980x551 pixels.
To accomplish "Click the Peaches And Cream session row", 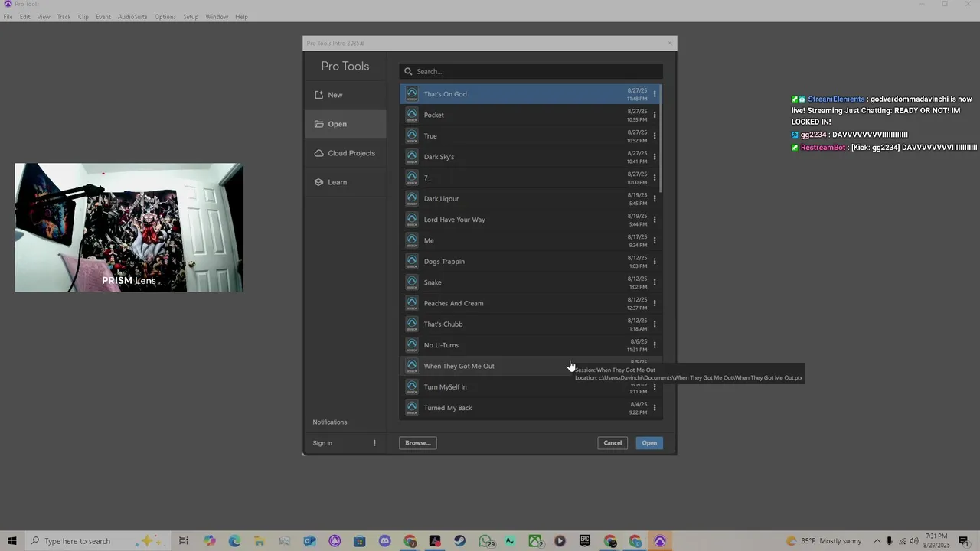I will (531, 303).
